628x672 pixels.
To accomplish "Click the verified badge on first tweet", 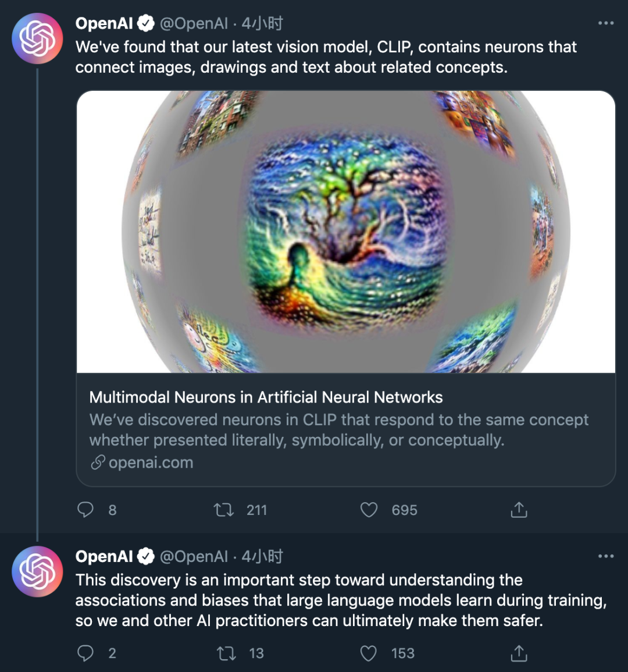I will pos(146,24).
